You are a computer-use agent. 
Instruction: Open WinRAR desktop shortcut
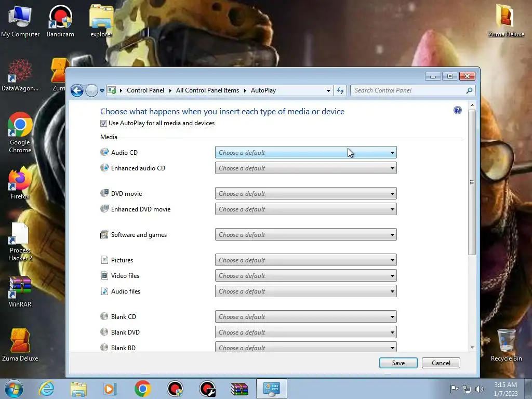[x=20, y=292]
